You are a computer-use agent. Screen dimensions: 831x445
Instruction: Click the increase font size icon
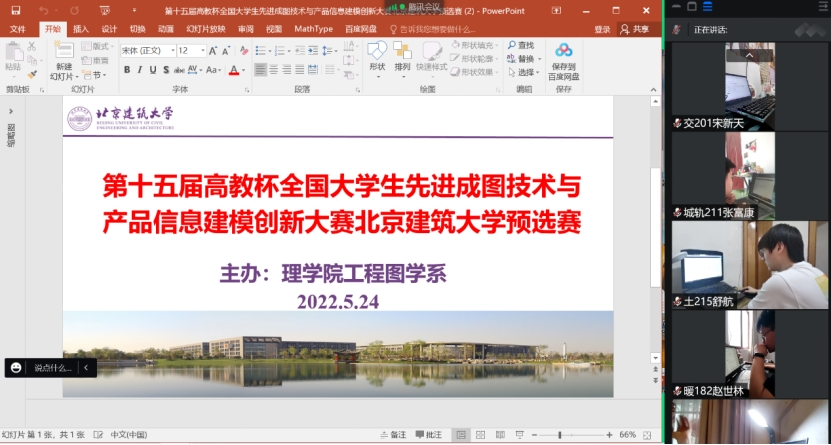(213, 50)
